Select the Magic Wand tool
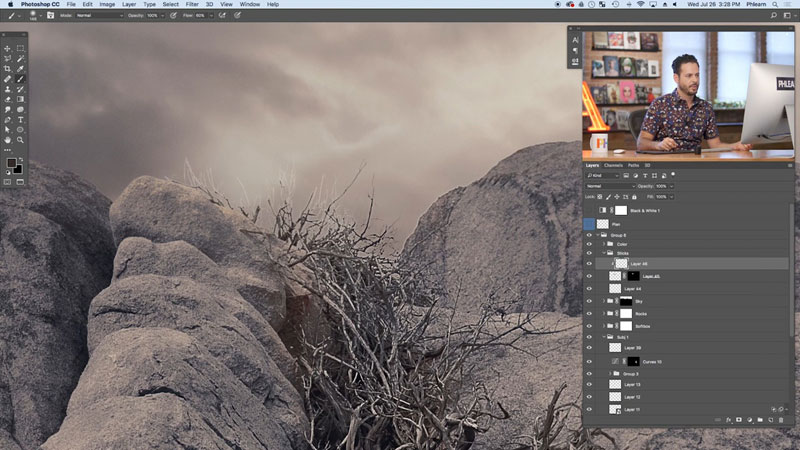 point(20,59)
